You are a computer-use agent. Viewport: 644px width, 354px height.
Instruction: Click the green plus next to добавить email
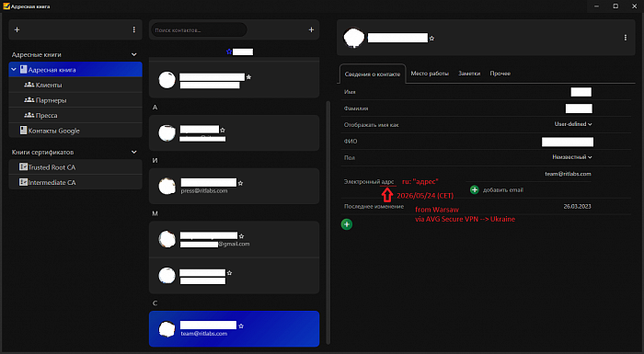pyautogui.click(x=475, y=189)
